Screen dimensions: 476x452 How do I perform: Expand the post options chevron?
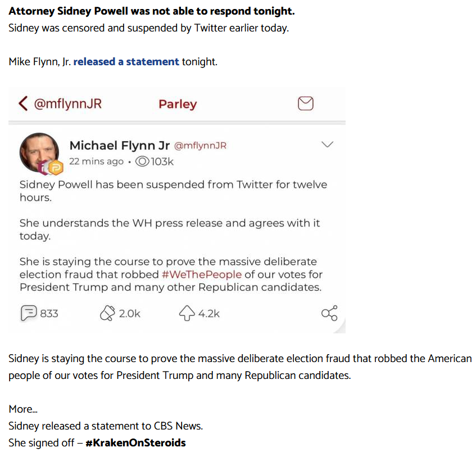pos(327,144)
